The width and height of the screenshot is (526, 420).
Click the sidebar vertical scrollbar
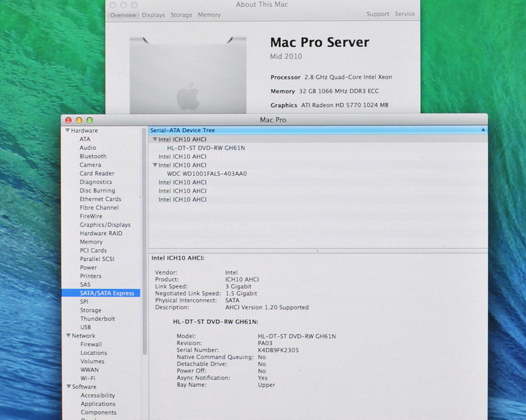click(x=144, y=241)
